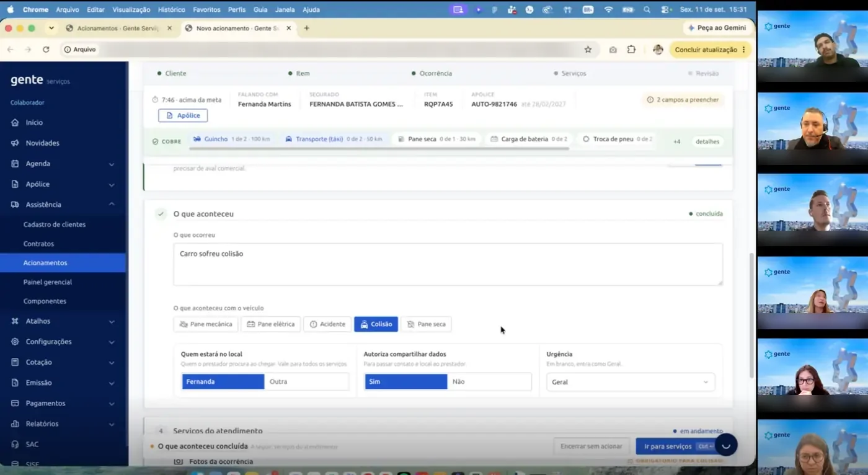The width and height of the screenshot is (868, 475).
Task: Reload the page with Chrome's refresh icon
Action: click(46, 50)
